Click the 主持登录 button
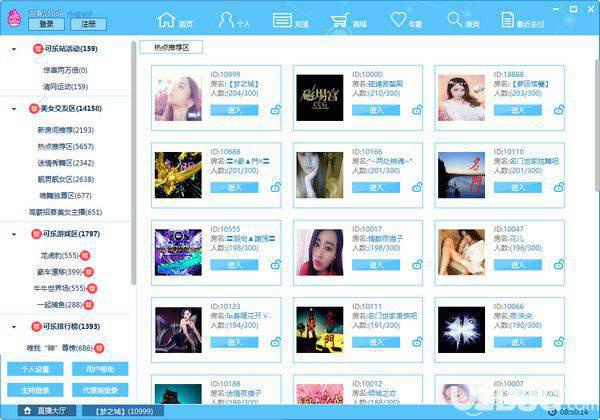Image resolution: width=600 pixels, height=420 pixels. pos(35,390)
